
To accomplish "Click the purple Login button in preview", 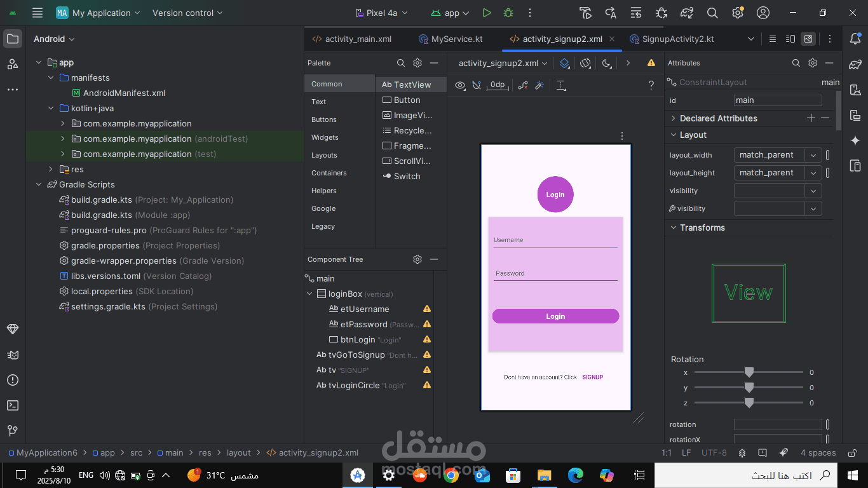I will [x=555, y=316].
